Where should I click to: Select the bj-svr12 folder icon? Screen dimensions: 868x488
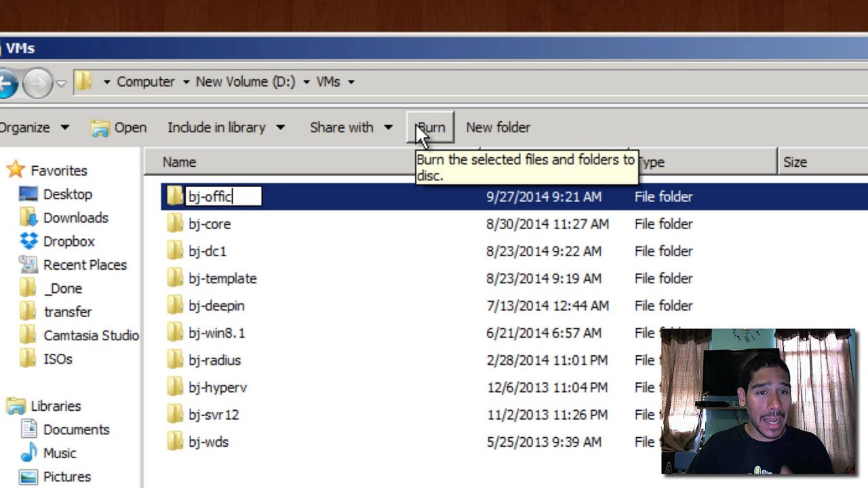[x=175, y=414]
